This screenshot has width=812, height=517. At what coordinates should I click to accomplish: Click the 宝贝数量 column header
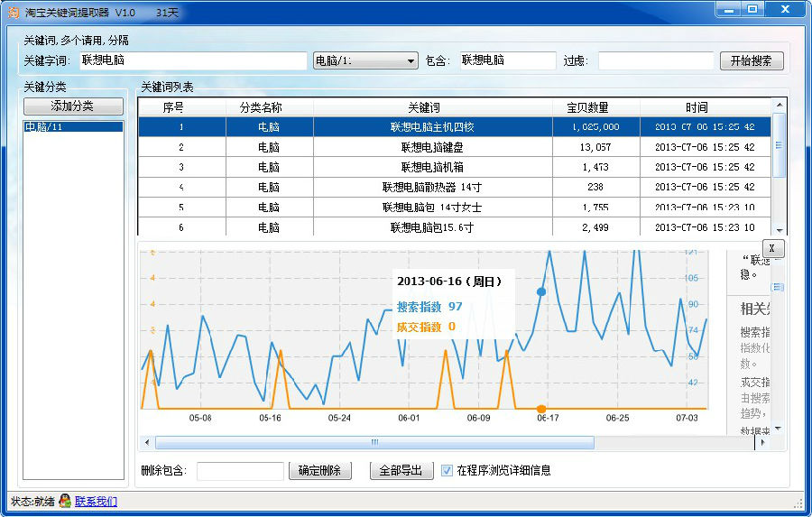[595, 107]
